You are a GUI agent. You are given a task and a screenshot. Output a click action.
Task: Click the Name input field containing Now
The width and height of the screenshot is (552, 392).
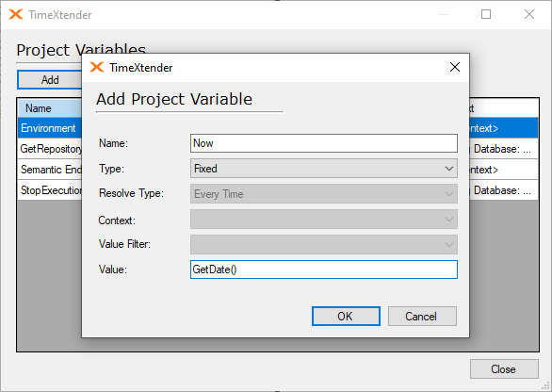point(324,143)
